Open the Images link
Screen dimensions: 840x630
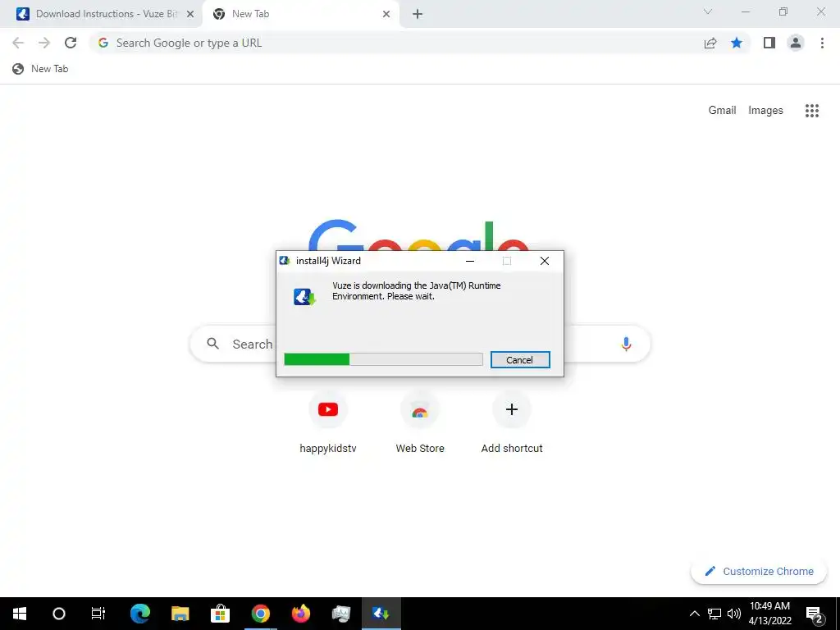point(765,111)
